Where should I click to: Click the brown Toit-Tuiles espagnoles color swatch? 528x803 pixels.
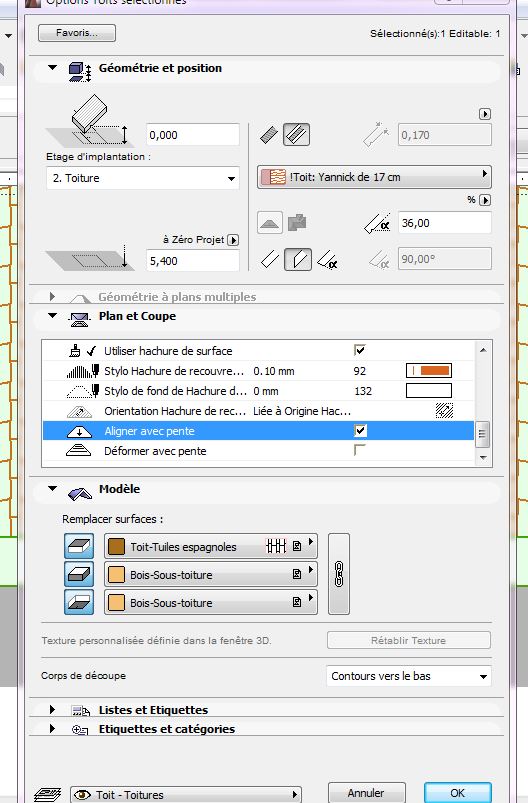(116, 546)
